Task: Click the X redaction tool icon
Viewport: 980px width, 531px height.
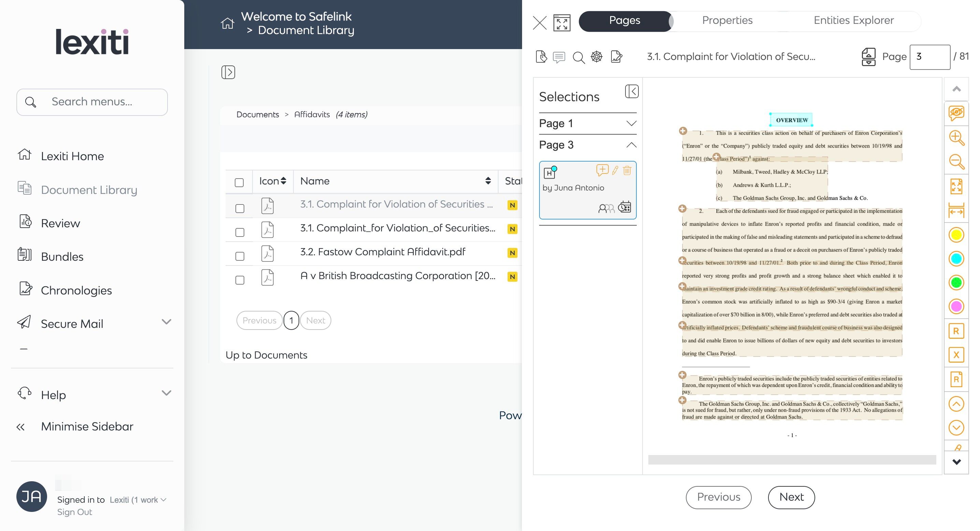Action: tap(956, 355)
